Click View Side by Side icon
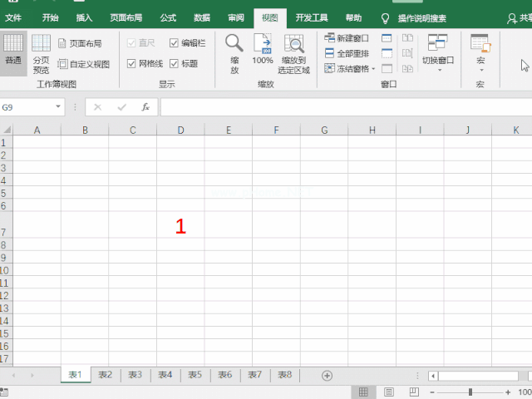Viewport: 532px width, 399px height. click(407, 37)
